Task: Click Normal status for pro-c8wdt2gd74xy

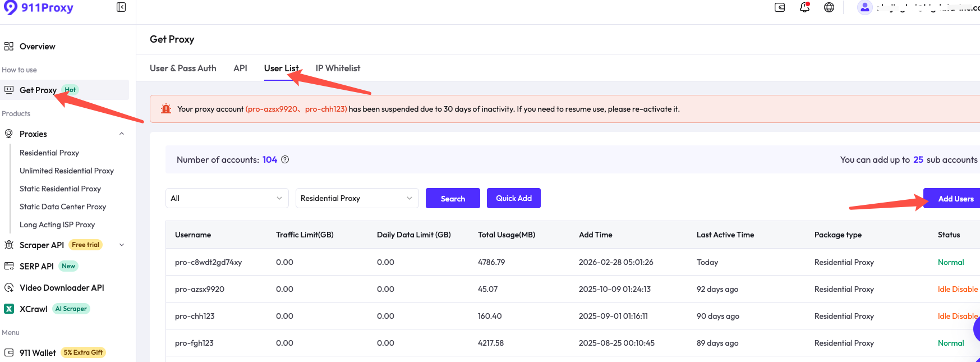Action: [x=951, y=262]
